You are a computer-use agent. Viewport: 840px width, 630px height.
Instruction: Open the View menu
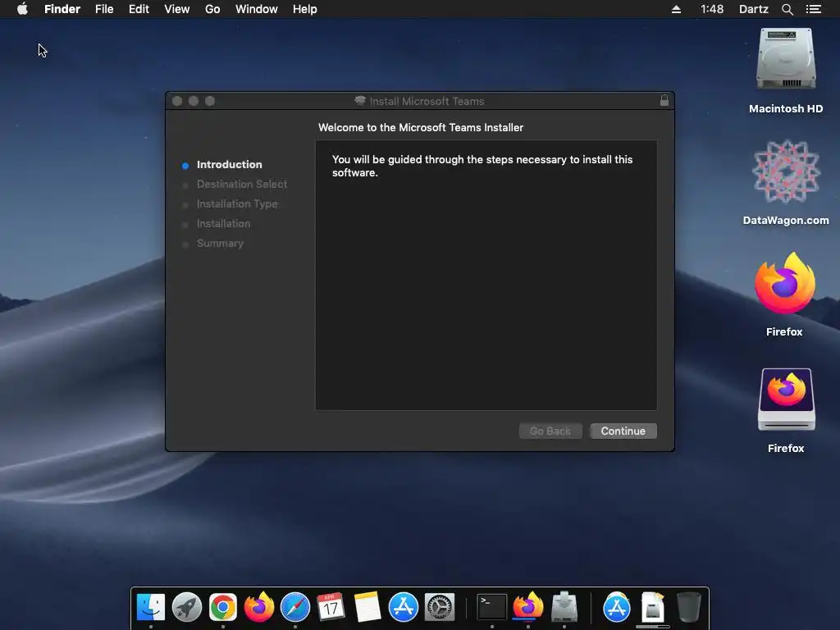coord(177,9)
